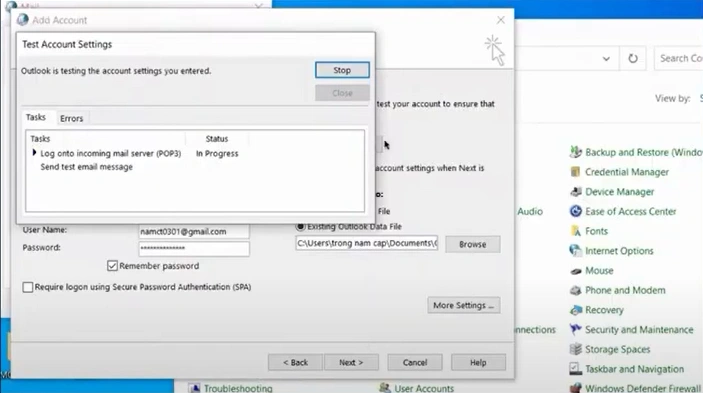Image resolution: width=703 pixels, height=393 pixels.
Task: Click the Outlook data file path field
Action: pyautogui.click(x=366, y=243)
